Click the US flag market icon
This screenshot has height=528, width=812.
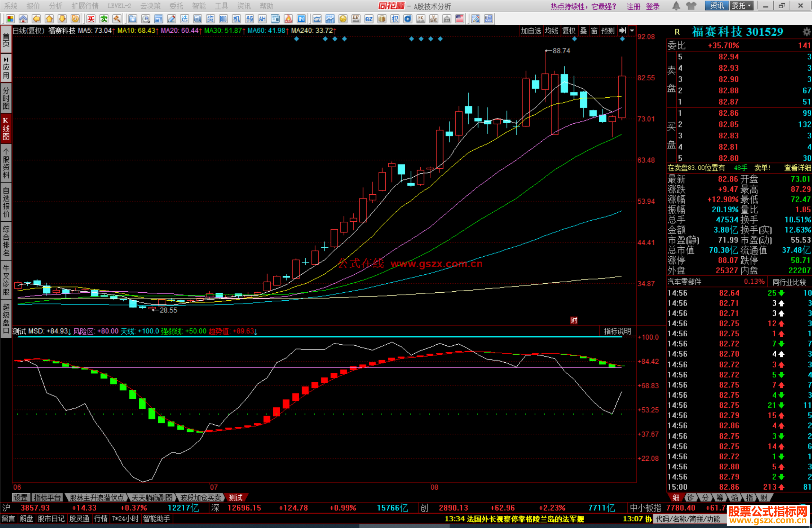[x=459, y=19]
